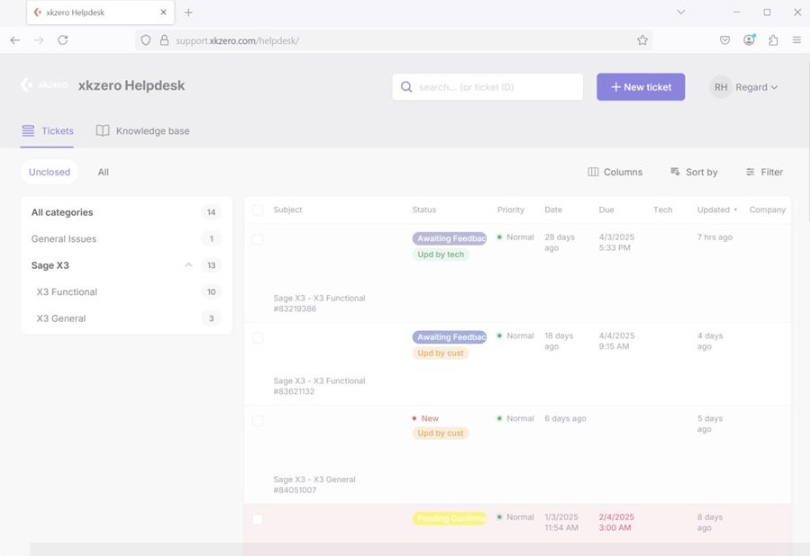Click the padlock site security icon

(x=164, y=40)
